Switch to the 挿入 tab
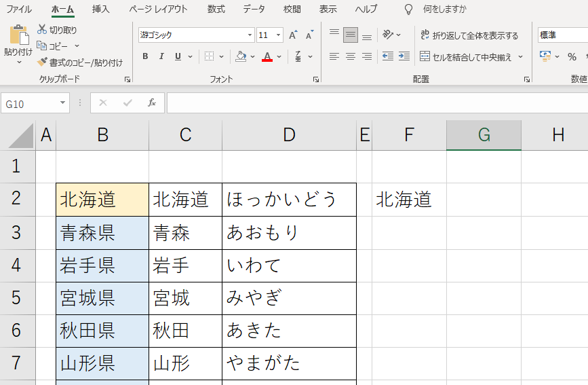Viewport: 588px width, 385px height. [101, 9]
